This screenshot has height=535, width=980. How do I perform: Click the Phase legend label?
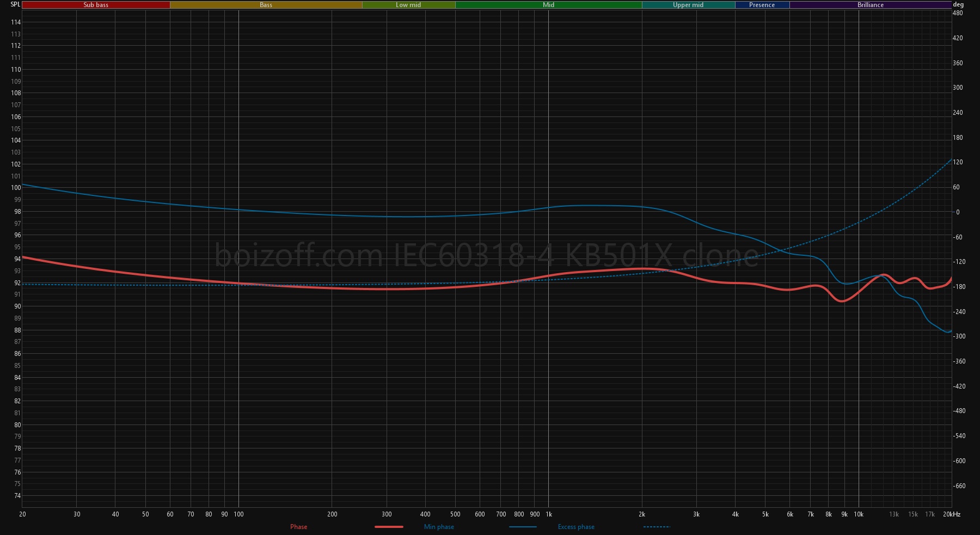(298, 527)
